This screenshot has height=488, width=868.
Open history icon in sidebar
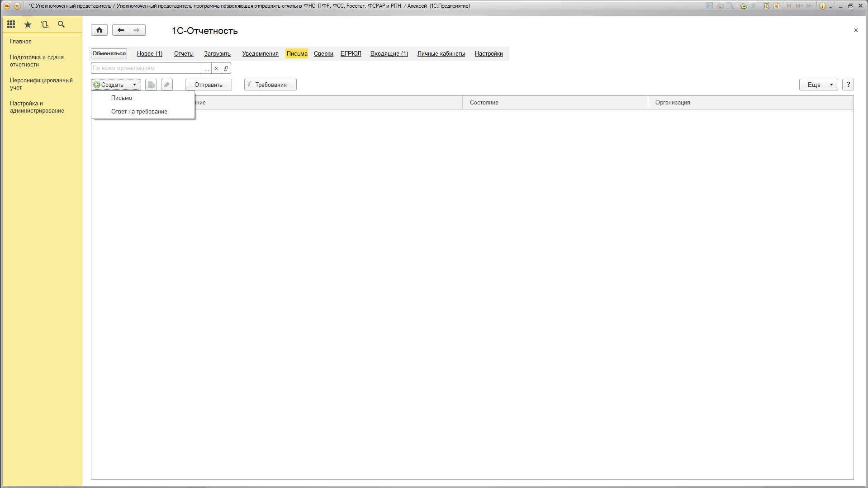45,24
